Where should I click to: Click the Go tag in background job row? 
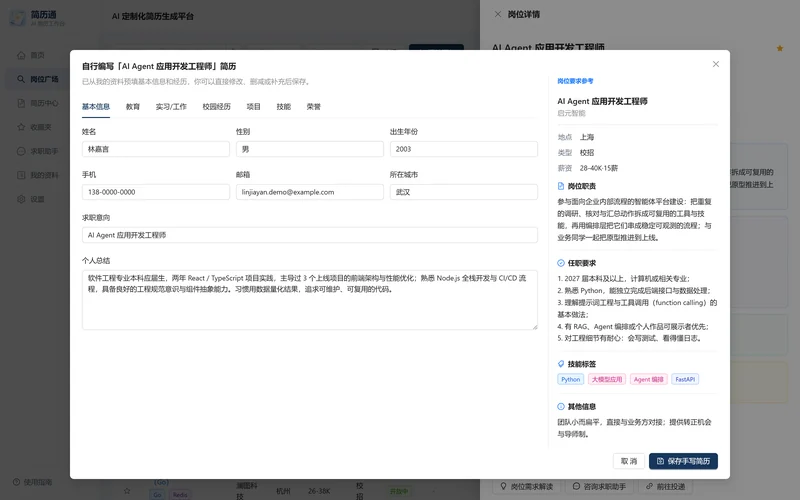pos(158,495)
